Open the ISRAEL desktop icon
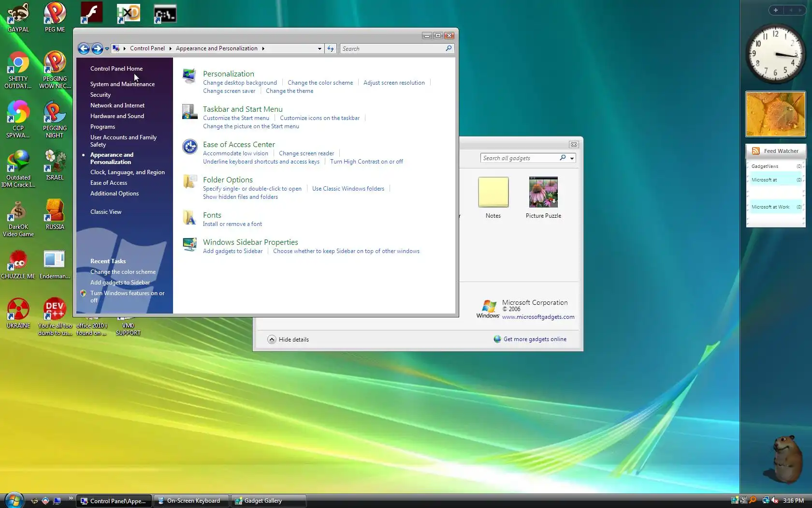The height and width of the screenshot is (508, 812). [55, 165]
